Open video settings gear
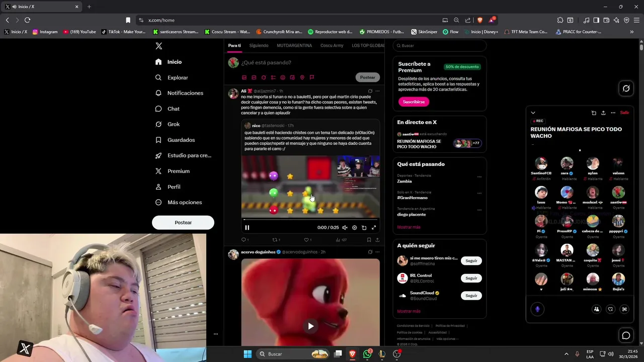 coord(354,227)
